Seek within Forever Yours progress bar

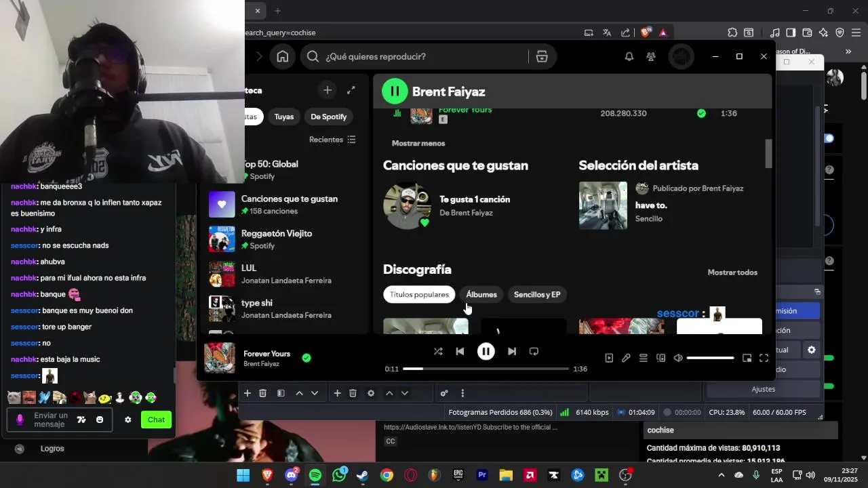pos(486,369)
